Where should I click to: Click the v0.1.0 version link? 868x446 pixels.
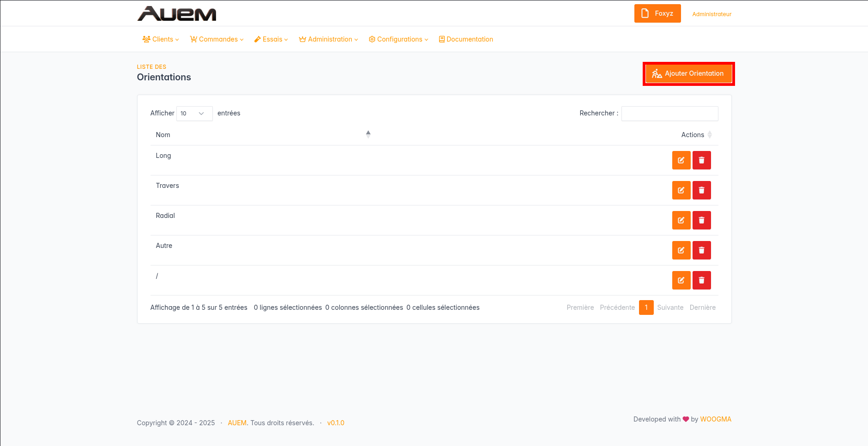pyautogui.click(x=336, y=423)
